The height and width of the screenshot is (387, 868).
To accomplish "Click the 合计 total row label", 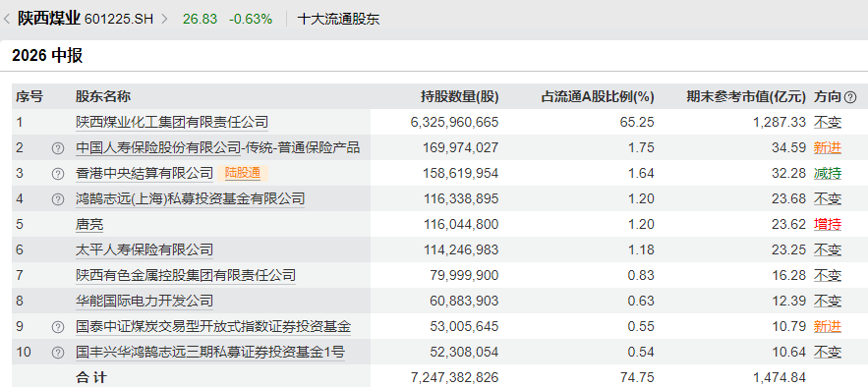I will point(91,377).
